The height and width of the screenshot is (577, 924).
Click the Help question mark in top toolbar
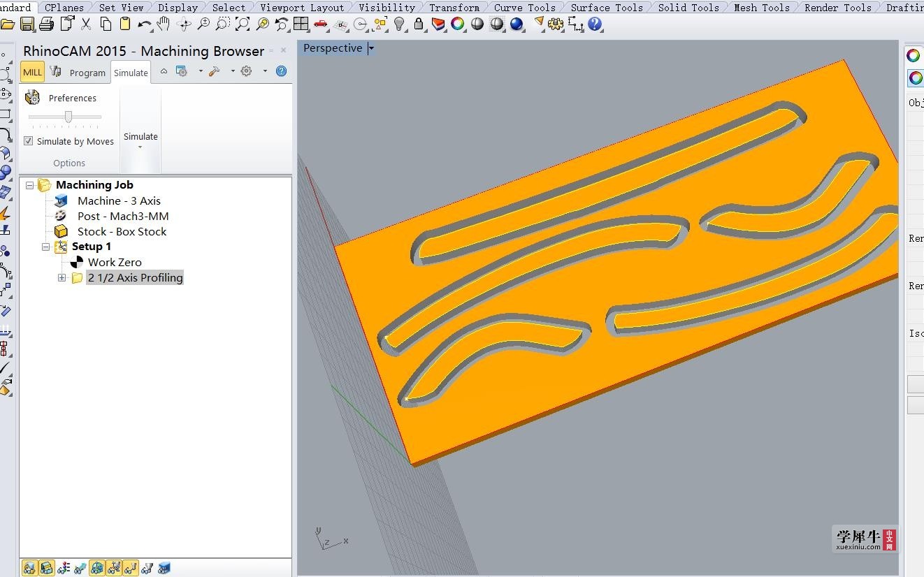click(x=595, y=24)
